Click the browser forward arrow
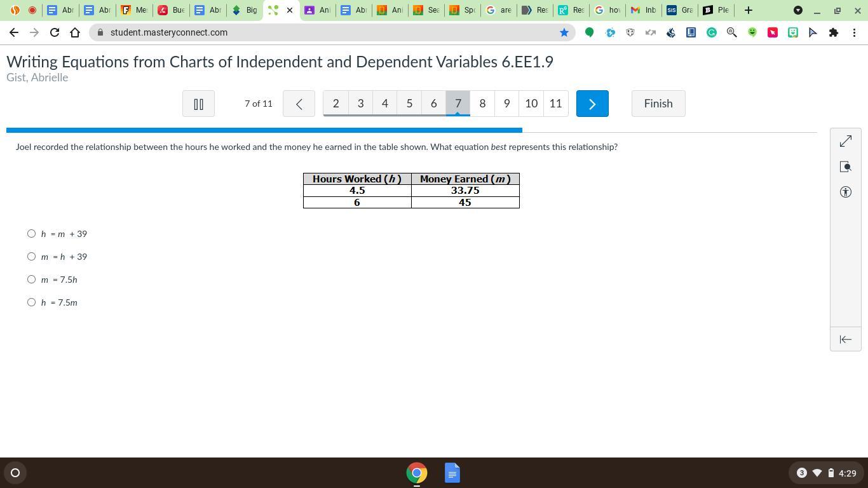Screen dimensions: 868x488 click(x=34, y=32)
